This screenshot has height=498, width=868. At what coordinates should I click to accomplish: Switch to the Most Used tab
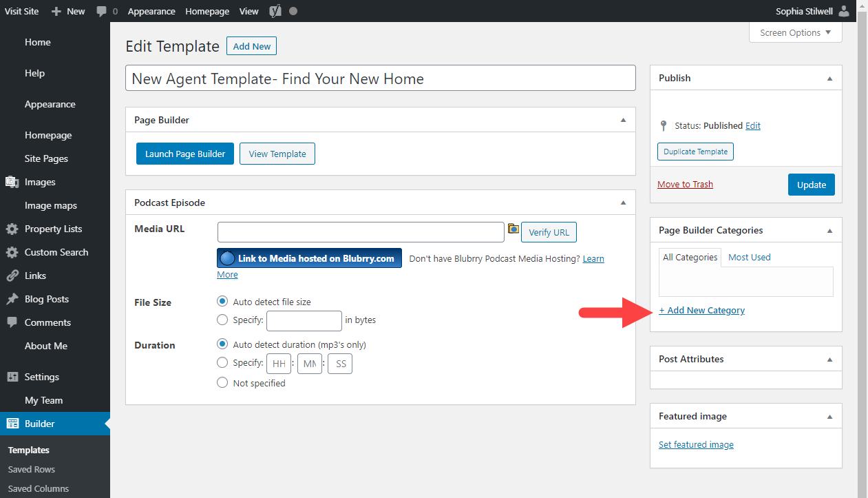pyautogui.click(x=750, y=258)
